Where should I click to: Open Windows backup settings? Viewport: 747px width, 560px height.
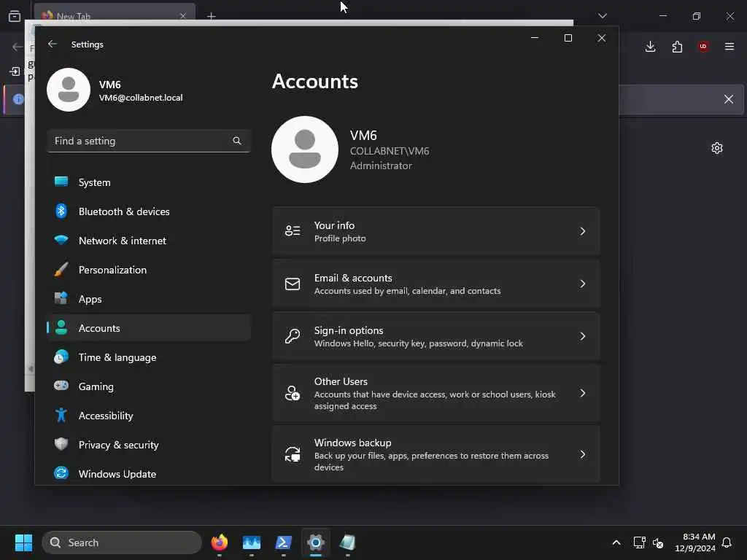[x=436, y=454]
